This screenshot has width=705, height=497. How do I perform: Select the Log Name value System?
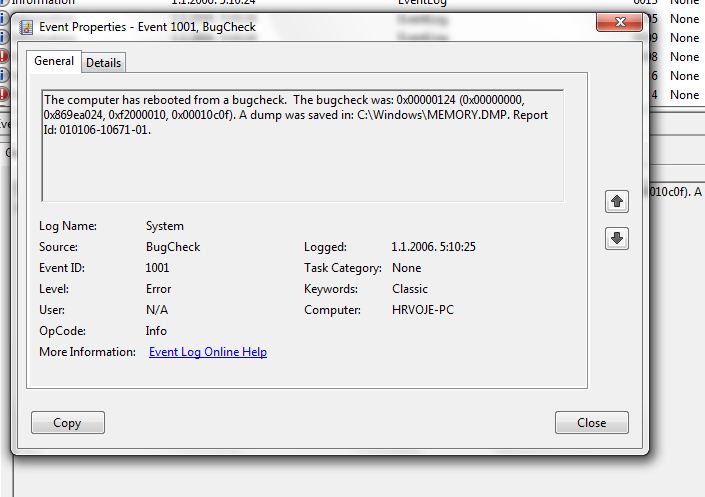(165, 226)
